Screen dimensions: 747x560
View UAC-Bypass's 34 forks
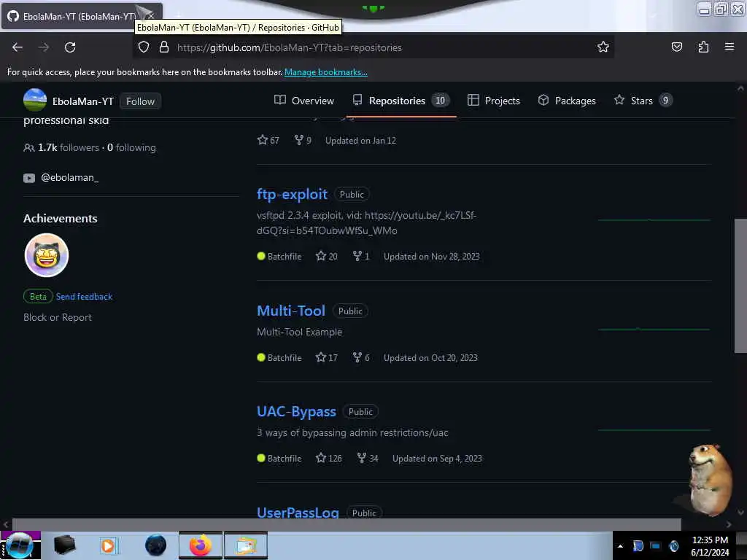(x=368, y=458)
